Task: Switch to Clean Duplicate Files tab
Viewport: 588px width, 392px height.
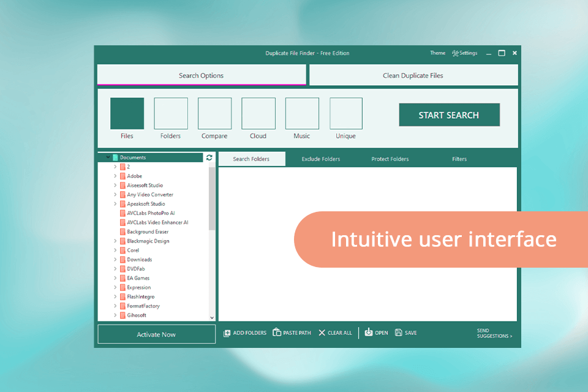Action: (413, 75)
